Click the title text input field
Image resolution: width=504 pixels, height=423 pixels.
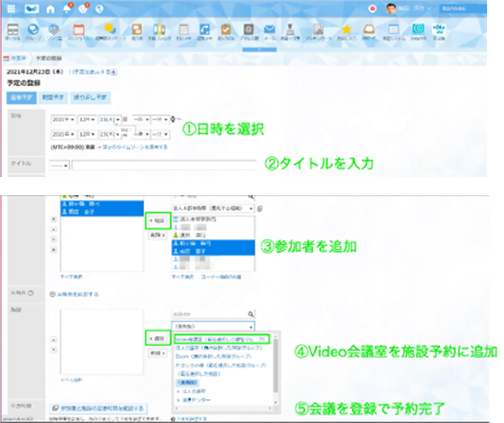tap(164, 165)
